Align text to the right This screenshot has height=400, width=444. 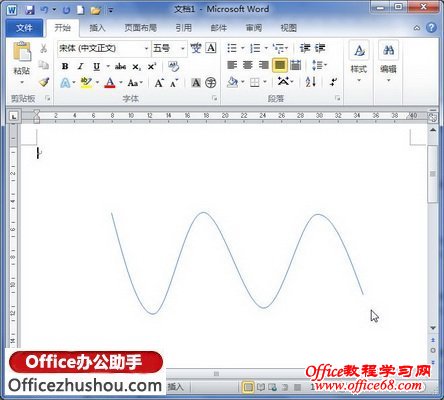[264, 65]
